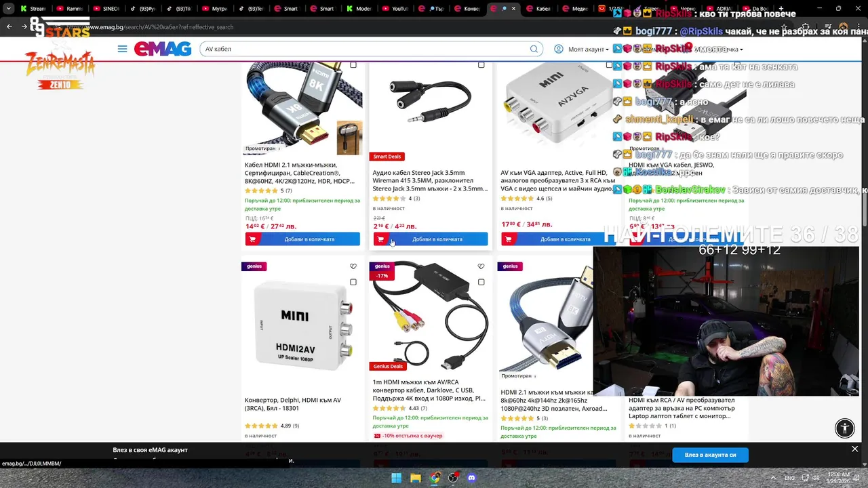Click the search magnifier icon
868x488 pixels.
(x=534, y=49)
